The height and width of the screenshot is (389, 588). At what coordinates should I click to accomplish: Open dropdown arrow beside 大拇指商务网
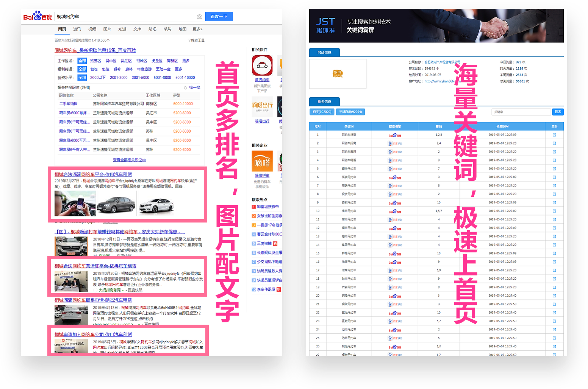tap(123, 291)
